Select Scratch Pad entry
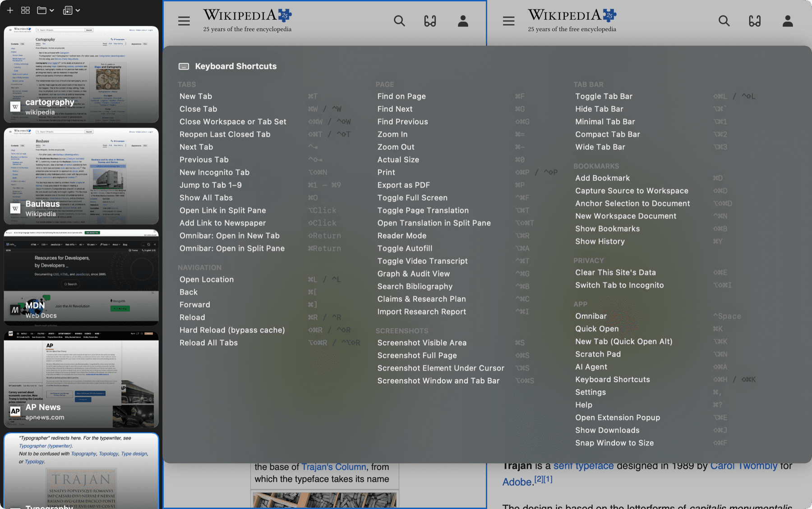The width and height of the screenshot is (812, 509). [665, 354]
